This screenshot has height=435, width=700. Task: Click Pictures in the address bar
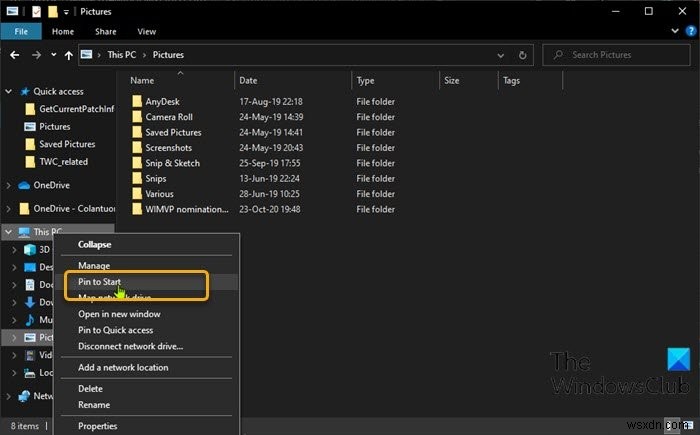pyautogui.click(x=168, y=54)
